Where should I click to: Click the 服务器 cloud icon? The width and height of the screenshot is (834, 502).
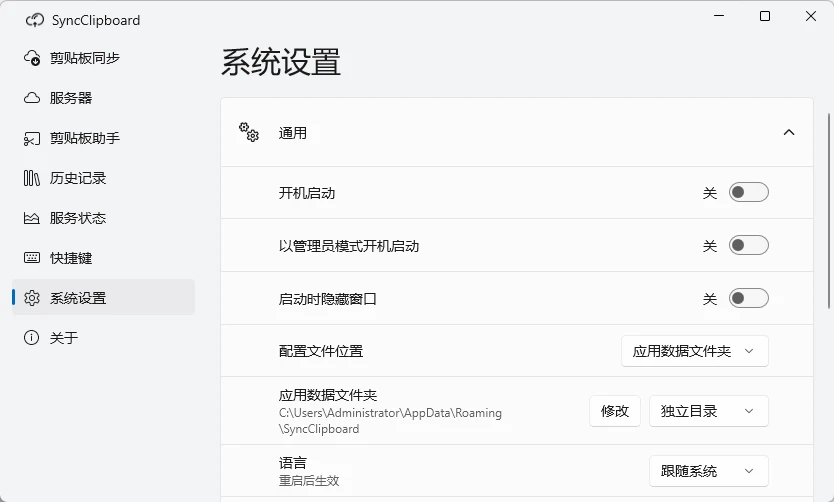pyautogui.click(x=32, y=98)
